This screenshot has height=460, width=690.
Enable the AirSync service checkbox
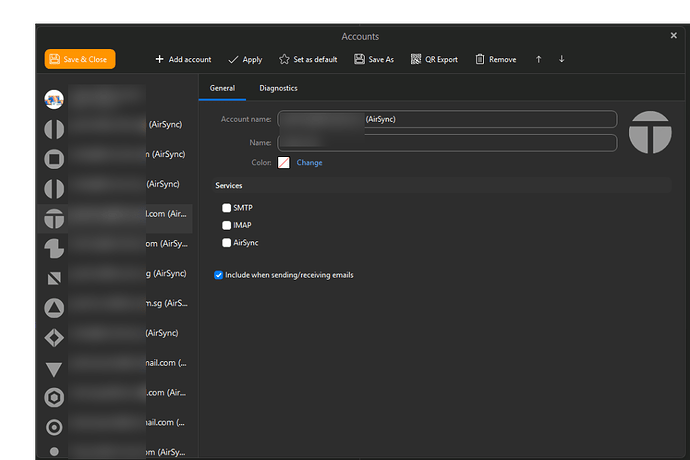(x=227, y=243)
